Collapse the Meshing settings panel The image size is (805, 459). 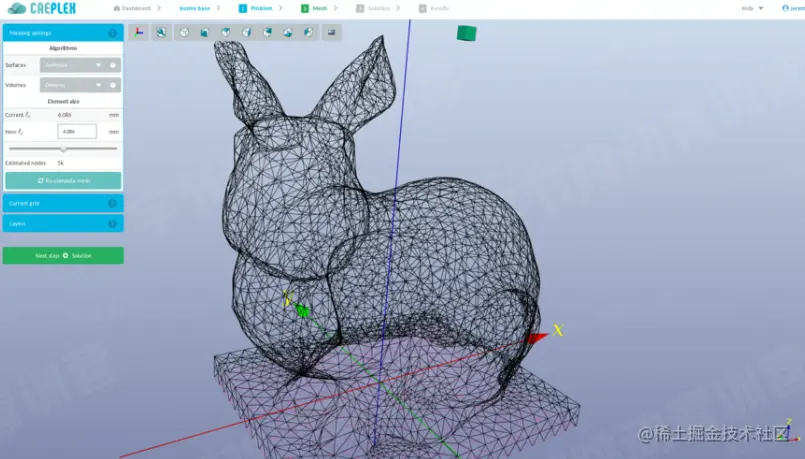pyautogui.click(x=63, y=33)
